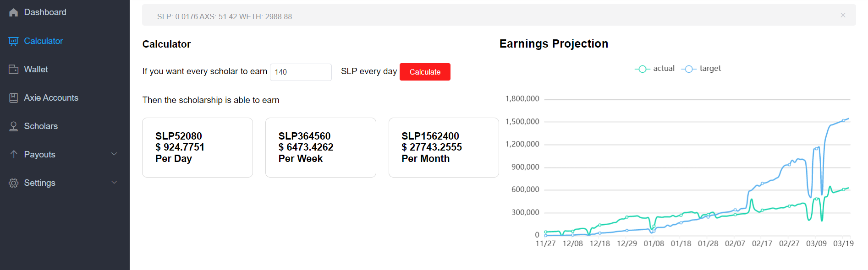Expand the Settings submenu chevron
868x270 pixels.
click(x=114, y=183)
